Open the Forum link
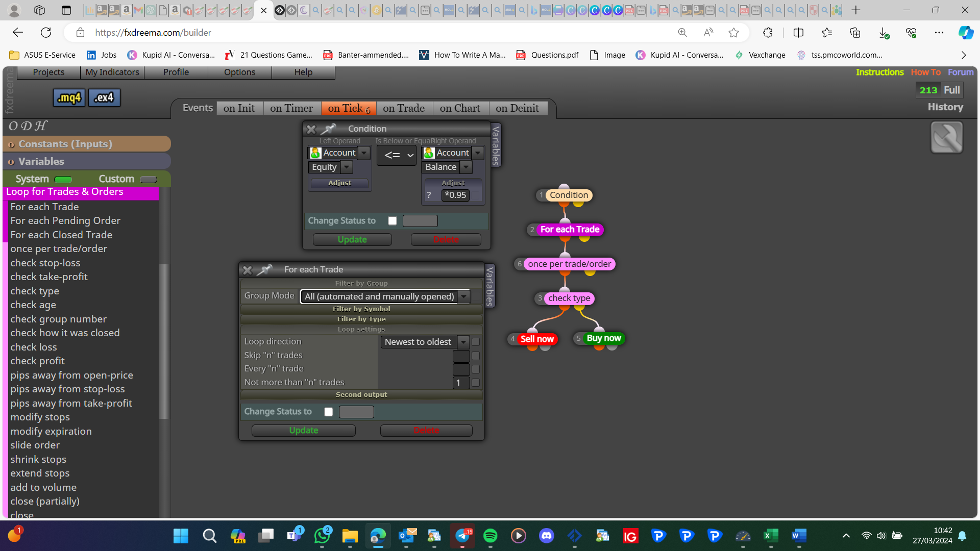 (x=960, y=72)
